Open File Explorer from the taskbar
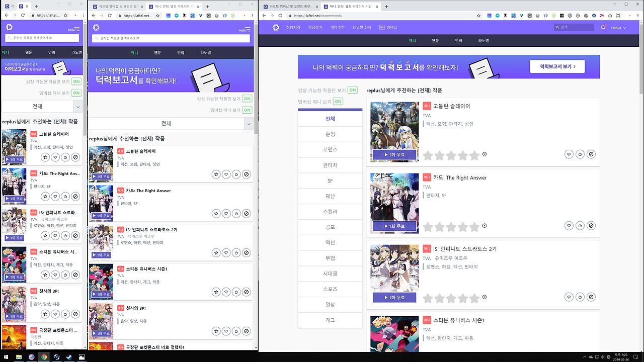Screen dimensions: 644x362 (x=19, y=357)
